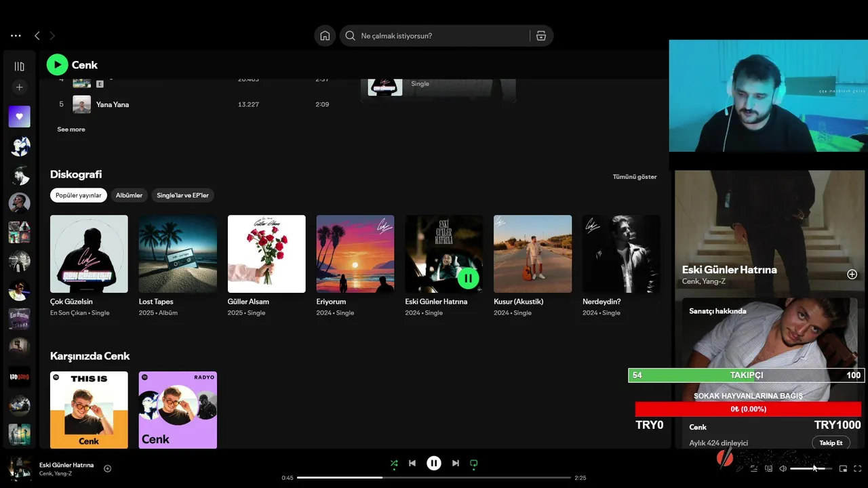Open the Browse icon in search bar

(541, 36)
